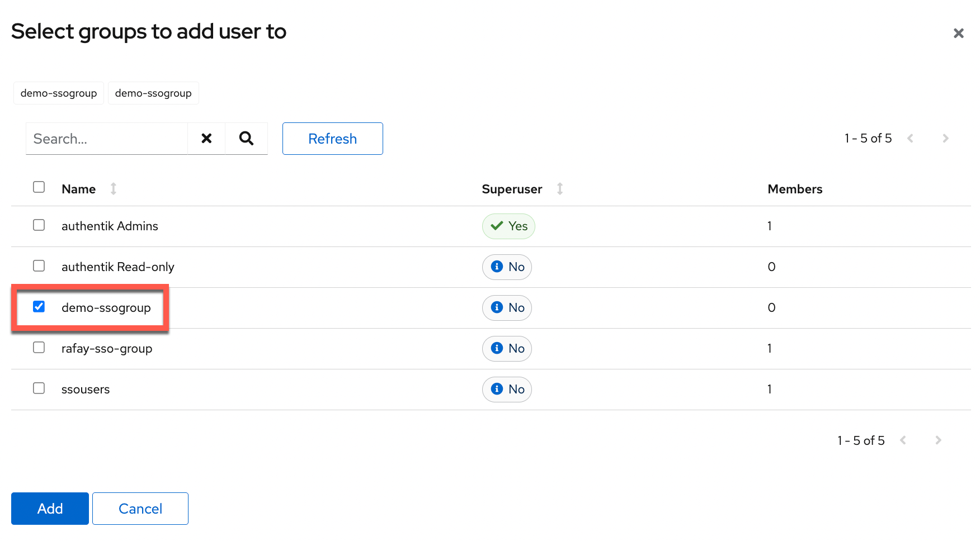Click the rafay-sso-group row name
The height and width of the screenshot is (541, 980).
(x=107, y=348)
